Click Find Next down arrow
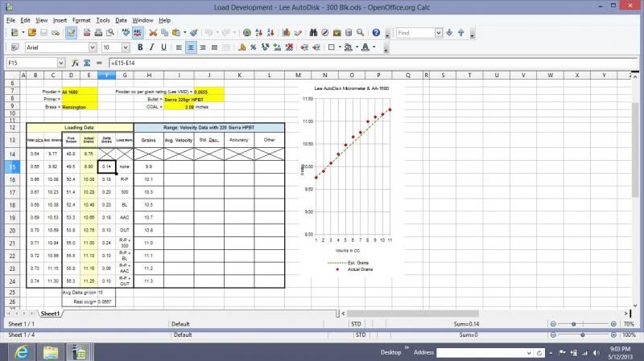This screenshot has height=361, width=644. 449,32
